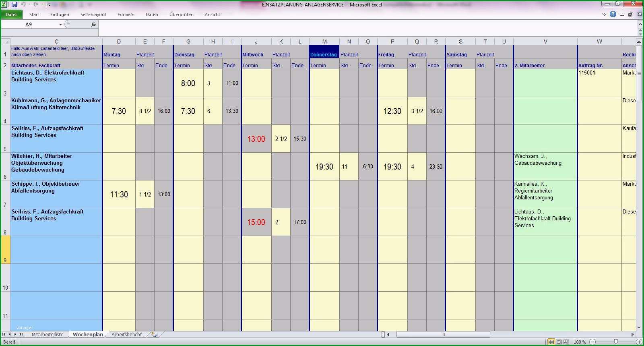The height and width of the screenshot is (346, 644).
Task: Select red 13:00 Mittwoch appointment cell
Action: (256, 139)
